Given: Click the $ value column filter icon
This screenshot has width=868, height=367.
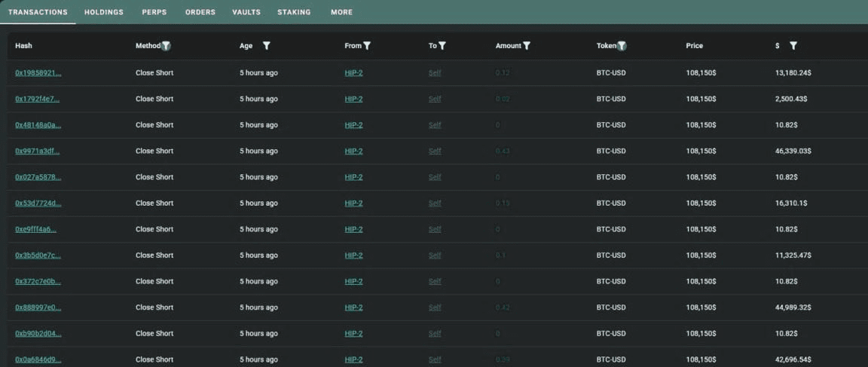Looking at the screenshot, I should pos(793,46).
